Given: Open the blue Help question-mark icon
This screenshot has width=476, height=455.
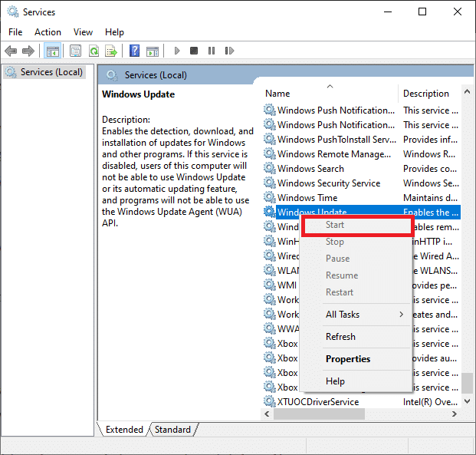Looking at the screenshot, I should pyautogui.click(x=134, y=51).
